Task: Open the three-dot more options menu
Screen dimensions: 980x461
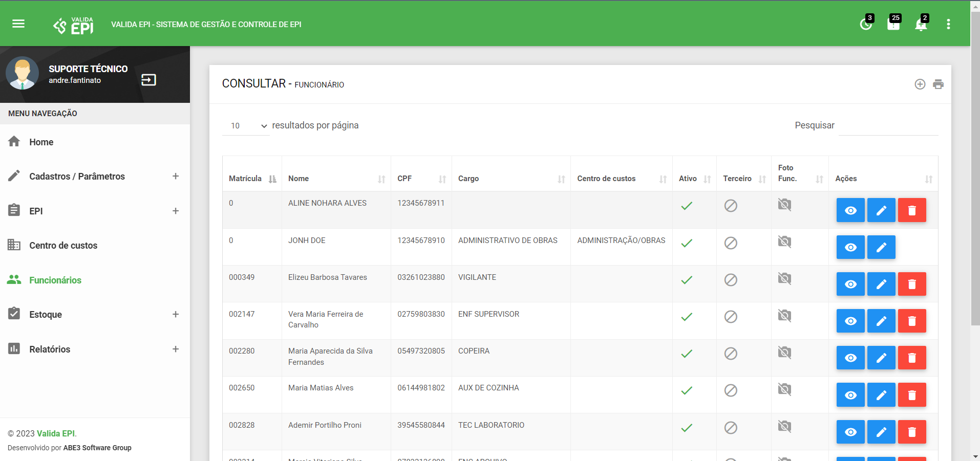Action: point(948,24)
